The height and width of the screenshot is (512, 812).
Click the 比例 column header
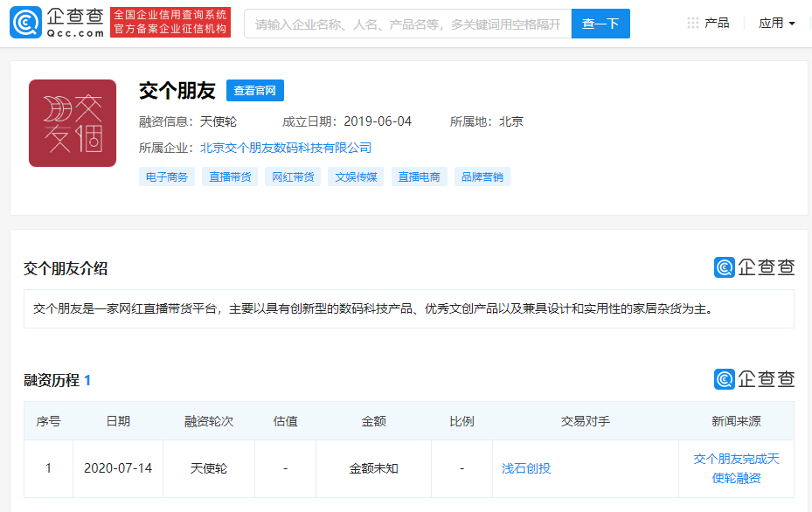tap(462, 421)
